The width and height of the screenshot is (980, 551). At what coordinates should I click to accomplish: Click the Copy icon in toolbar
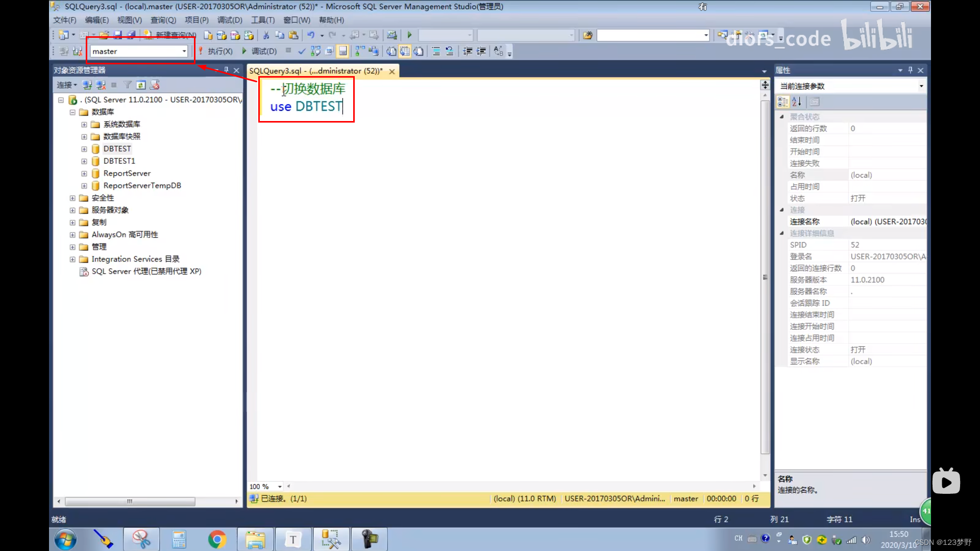(280, 35)
